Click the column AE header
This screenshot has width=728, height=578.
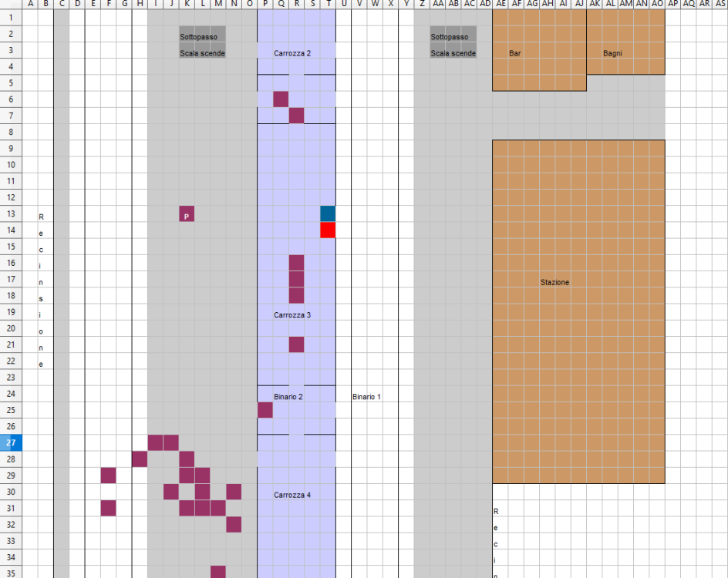501,5
